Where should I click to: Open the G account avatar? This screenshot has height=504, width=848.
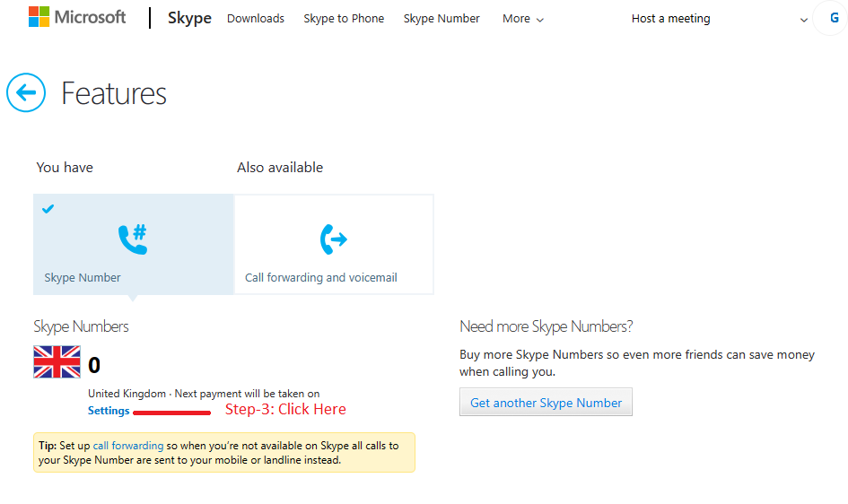[x=830, y=18]
